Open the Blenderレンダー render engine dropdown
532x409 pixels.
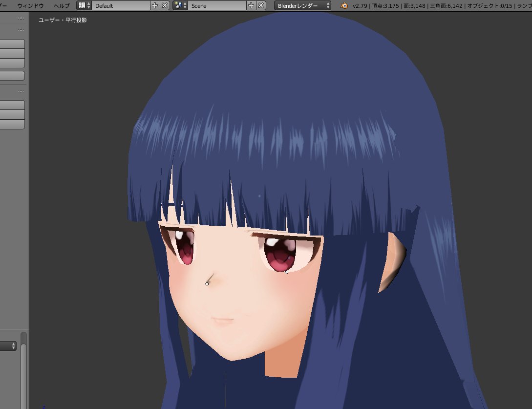[303, 5]
